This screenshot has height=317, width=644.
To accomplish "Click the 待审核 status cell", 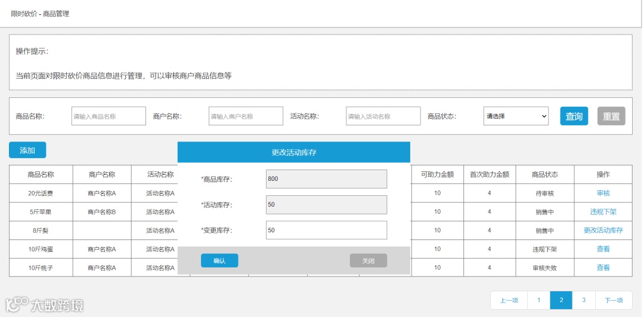I will [x=545, y=193].
